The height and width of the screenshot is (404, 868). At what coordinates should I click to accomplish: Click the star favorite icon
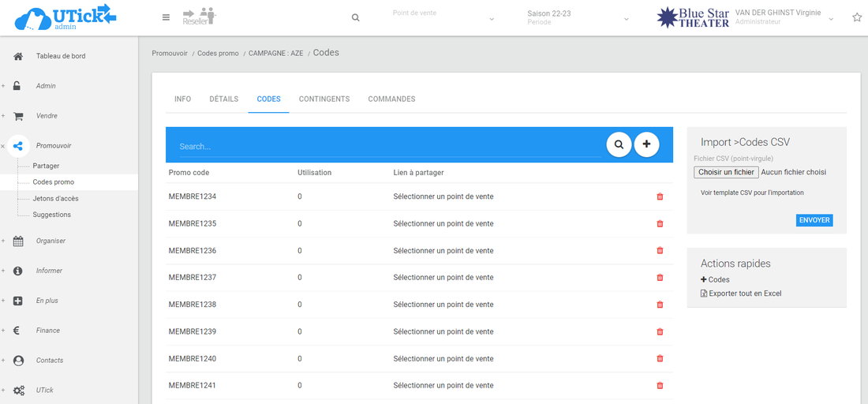pyautogui.click(x=857, y=17)
